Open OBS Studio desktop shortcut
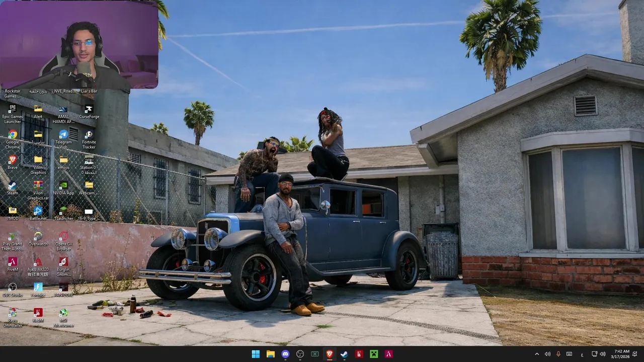Screen dimensions: 644x362 pos(13,290)
